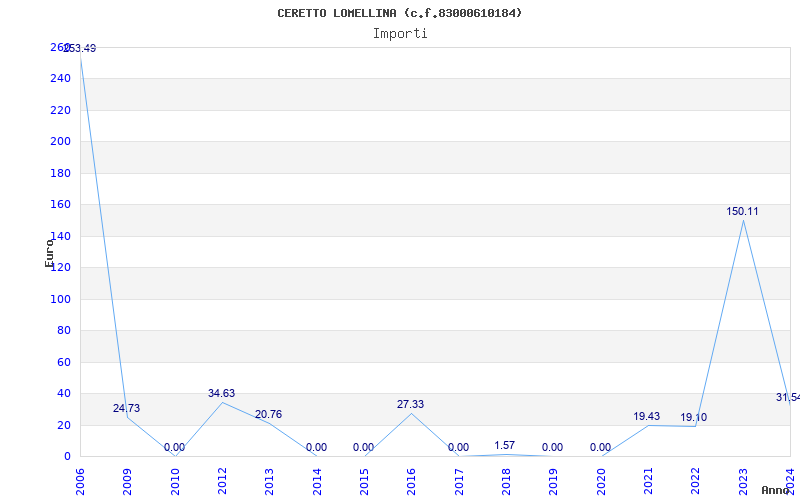Select year 2006 on the x-axis
Image resolution: width=800 pixels, height=500 pixels.
[80, 482]
